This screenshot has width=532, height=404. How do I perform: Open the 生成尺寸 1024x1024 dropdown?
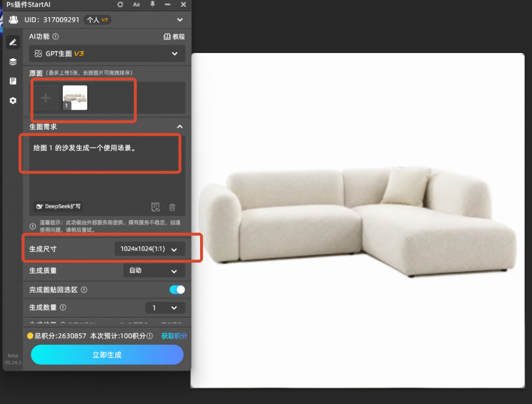(150, 249)
